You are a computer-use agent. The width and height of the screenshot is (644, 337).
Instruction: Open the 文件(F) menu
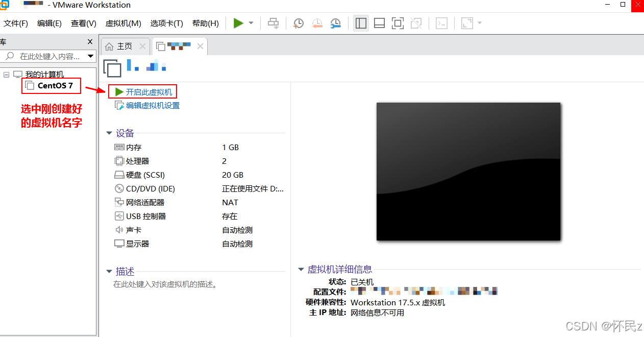(16, 23)
